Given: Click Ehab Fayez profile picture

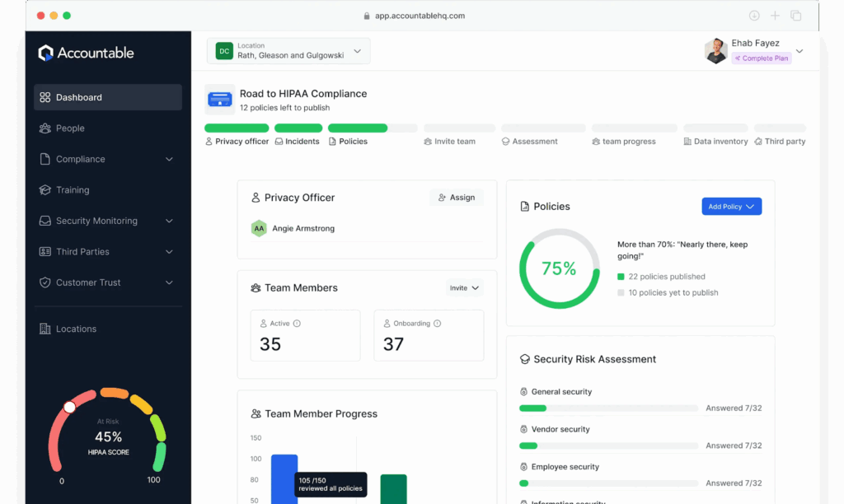Looking at the screenshot, I should [715, 51].
